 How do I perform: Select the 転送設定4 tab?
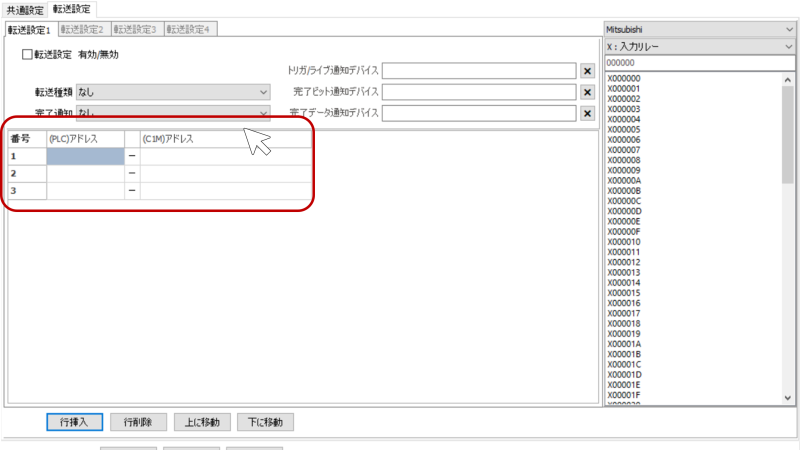189,30
